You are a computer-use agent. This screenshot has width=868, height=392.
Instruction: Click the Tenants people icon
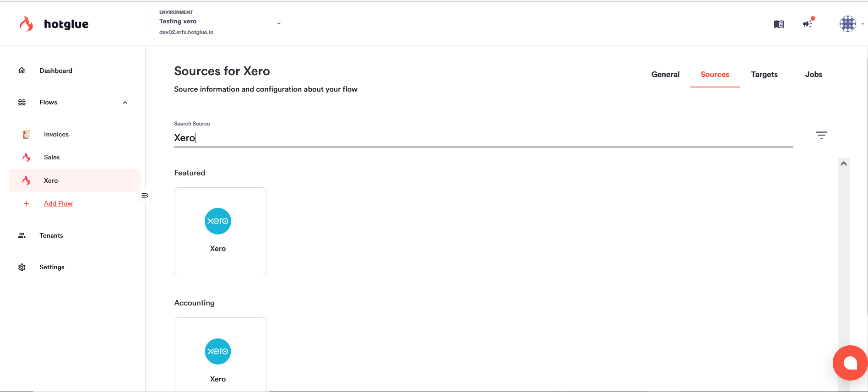point(22,235)
